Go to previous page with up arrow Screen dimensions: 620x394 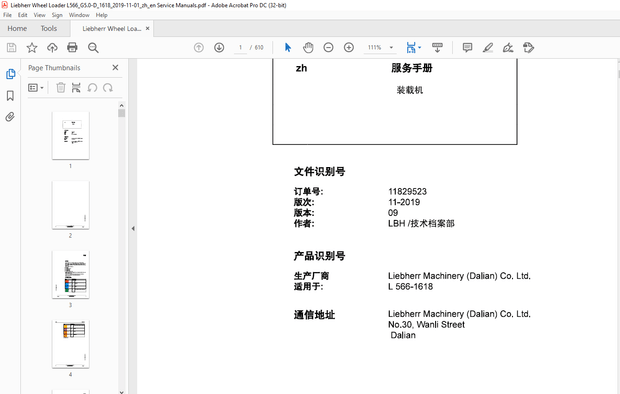[x=198, y=47]
